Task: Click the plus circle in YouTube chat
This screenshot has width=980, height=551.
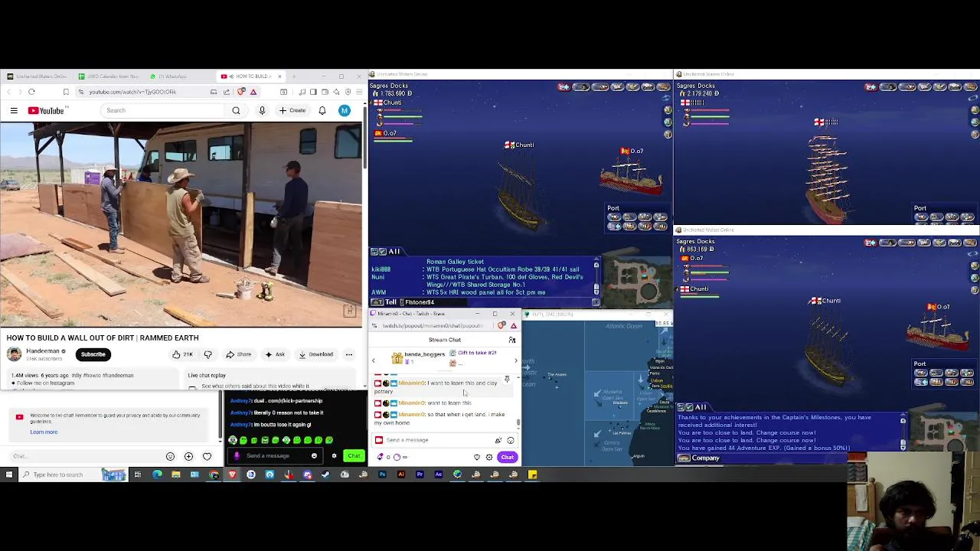Action: 188,456
